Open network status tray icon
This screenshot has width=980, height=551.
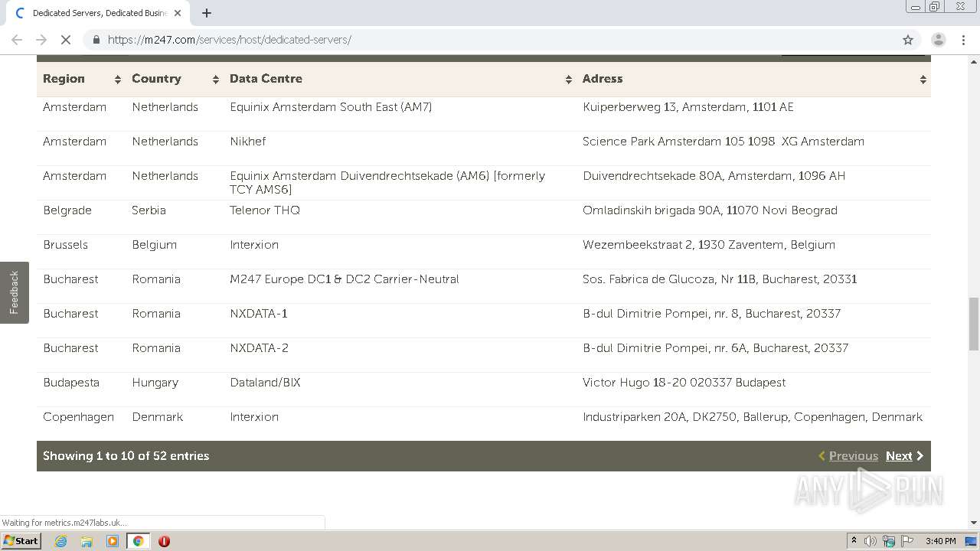tap(889, 541)
